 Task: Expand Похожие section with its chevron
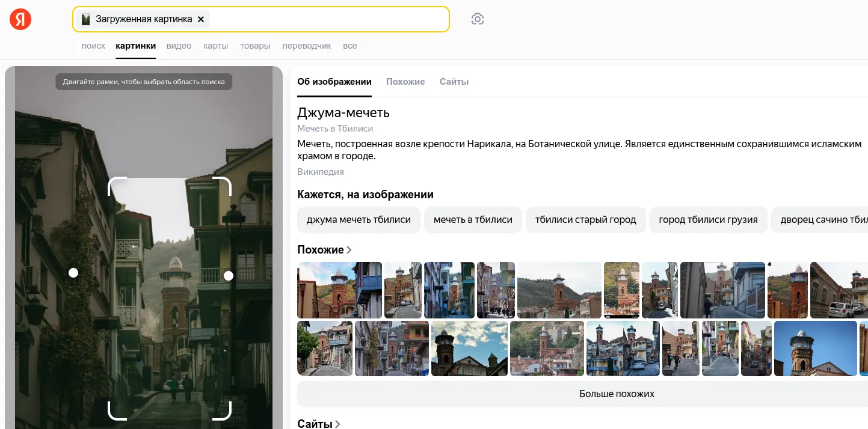pos(348,250)
